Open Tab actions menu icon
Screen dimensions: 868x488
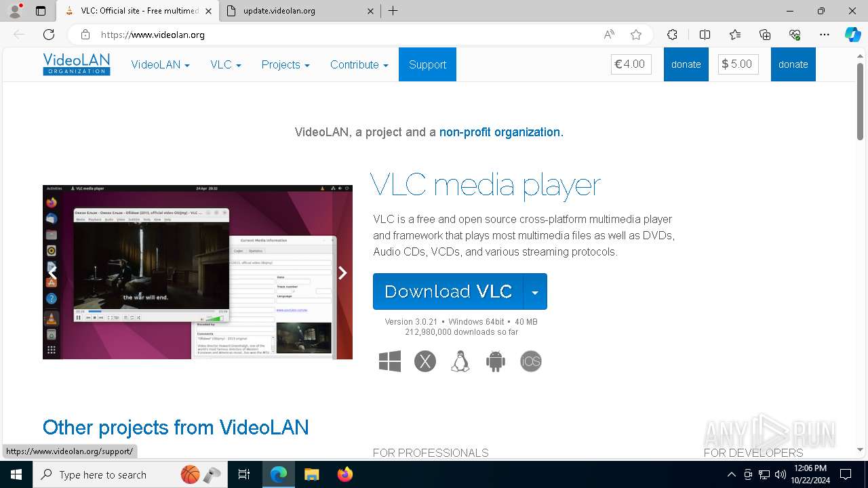tap(41, 11)
